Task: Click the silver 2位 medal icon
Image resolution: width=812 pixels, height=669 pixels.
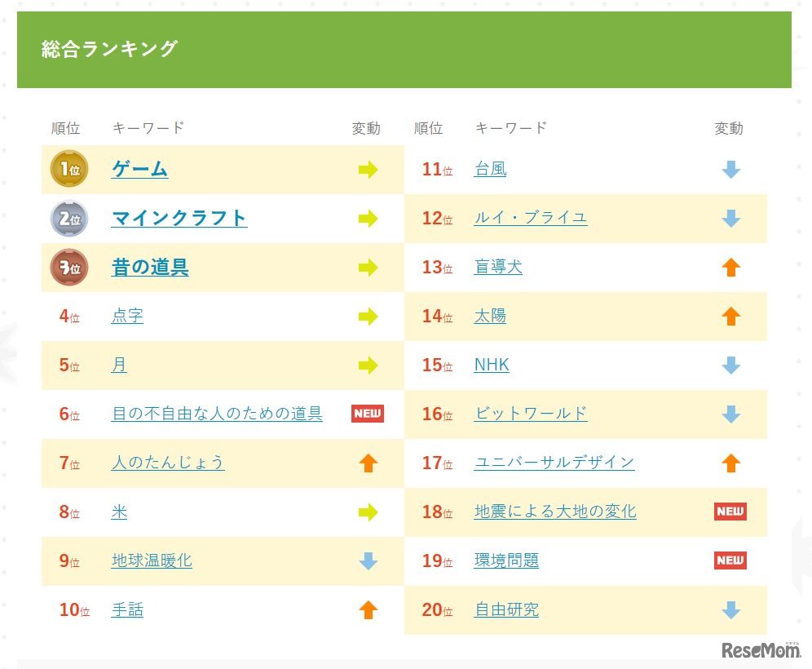Action: 68,218
